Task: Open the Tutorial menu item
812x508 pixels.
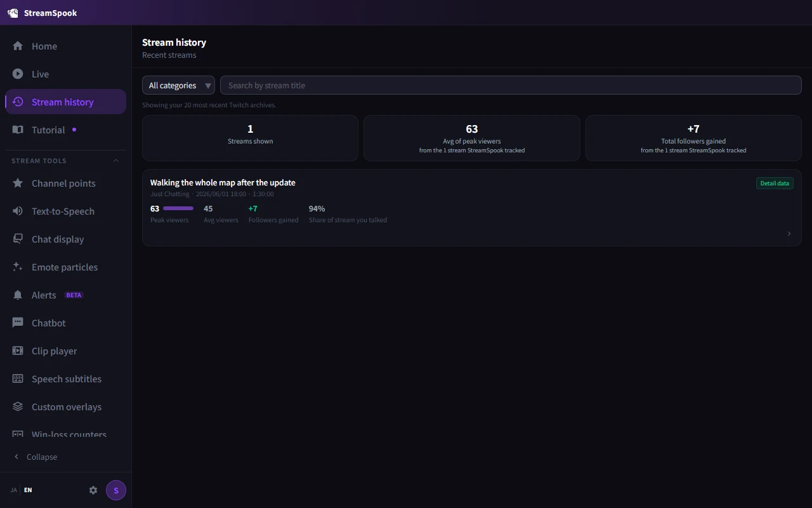Action: [66, 130]
